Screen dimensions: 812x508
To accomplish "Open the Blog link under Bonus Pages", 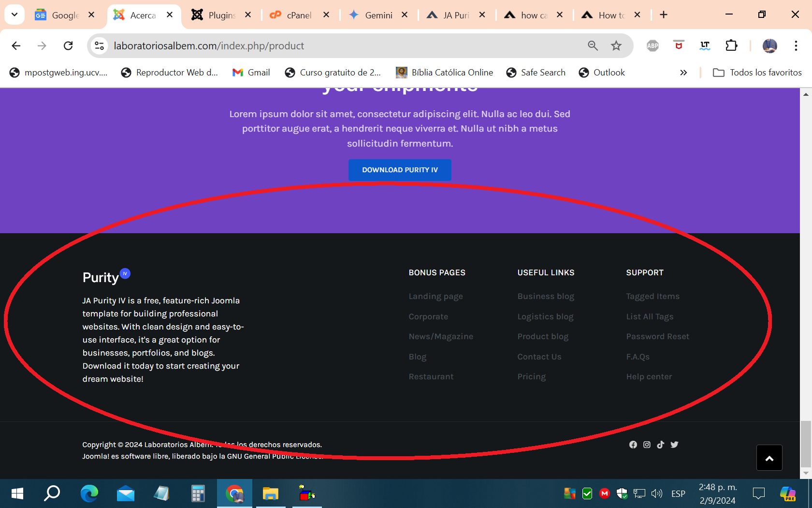I will pyautogui.click(x=417, y=357).
